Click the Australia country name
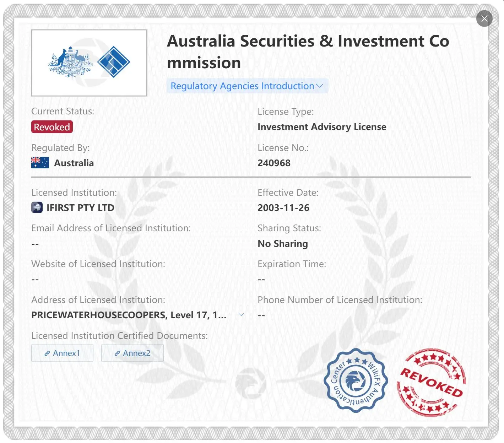This screenshot has height=443, width=504. (x=74, y=163)
